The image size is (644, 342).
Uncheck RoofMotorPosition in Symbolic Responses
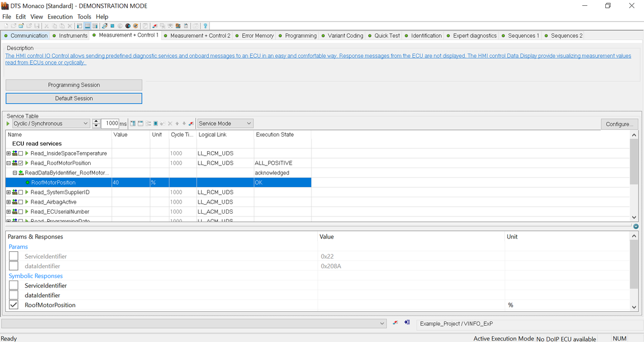(x=14, y=305)
